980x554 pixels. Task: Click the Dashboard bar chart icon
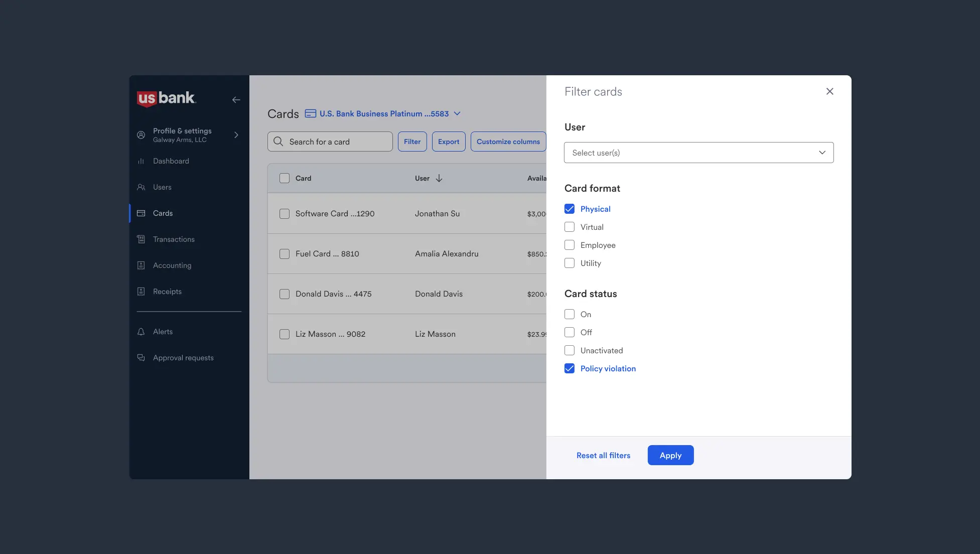141,161
